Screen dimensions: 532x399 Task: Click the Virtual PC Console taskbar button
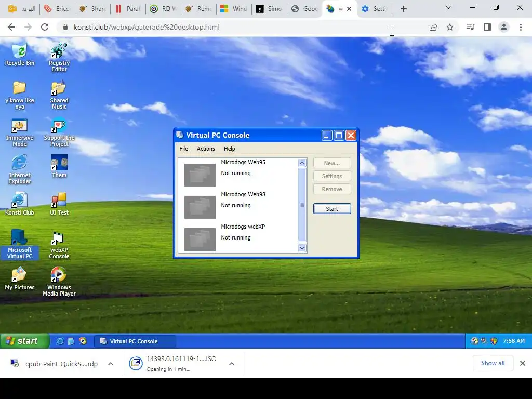coord(135,341)
